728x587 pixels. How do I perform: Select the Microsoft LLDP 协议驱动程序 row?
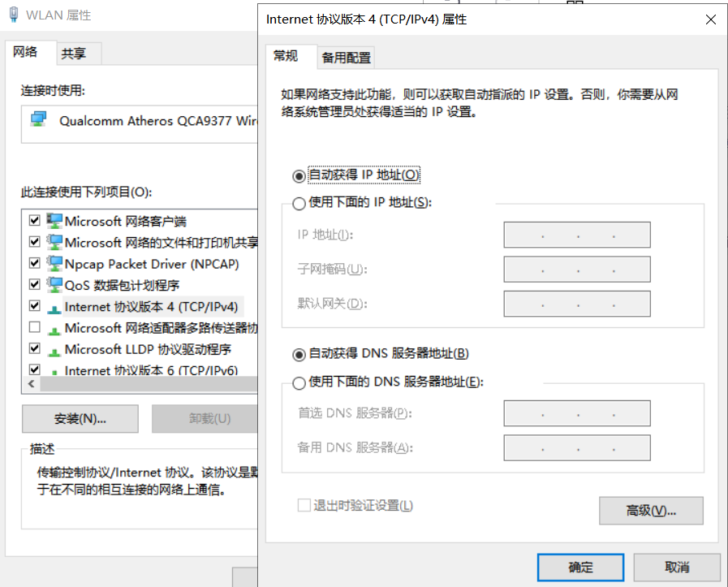[x=148, y=349]
